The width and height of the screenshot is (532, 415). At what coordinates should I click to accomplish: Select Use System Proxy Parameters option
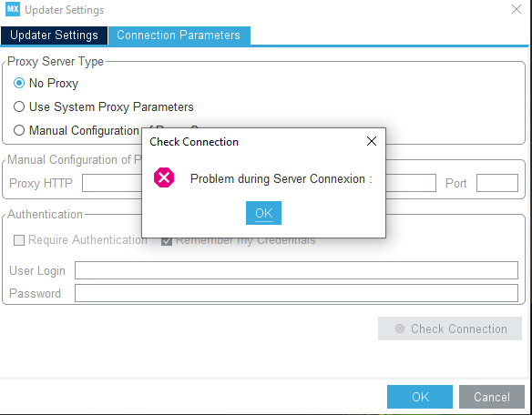click(x=19, y=106)
